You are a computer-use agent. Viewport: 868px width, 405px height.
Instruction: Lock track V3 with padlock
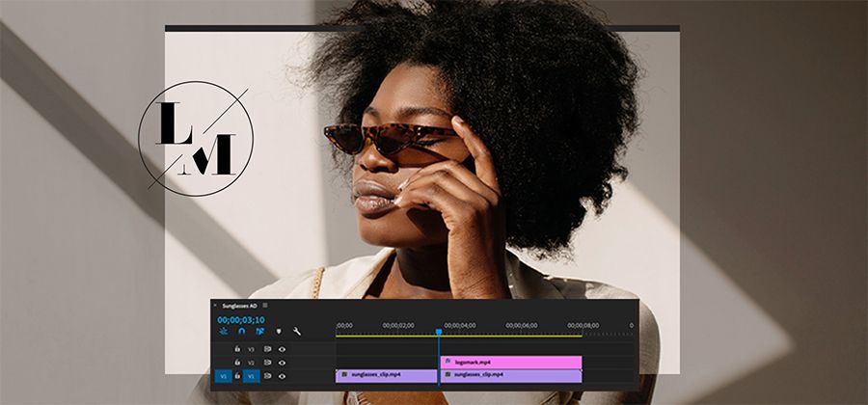(237, 349)
